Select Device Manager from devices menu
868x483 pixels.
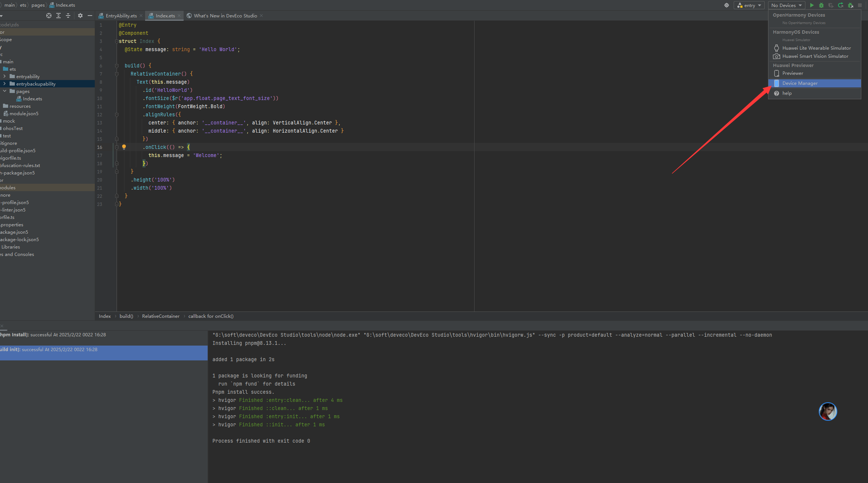(800, 83)
